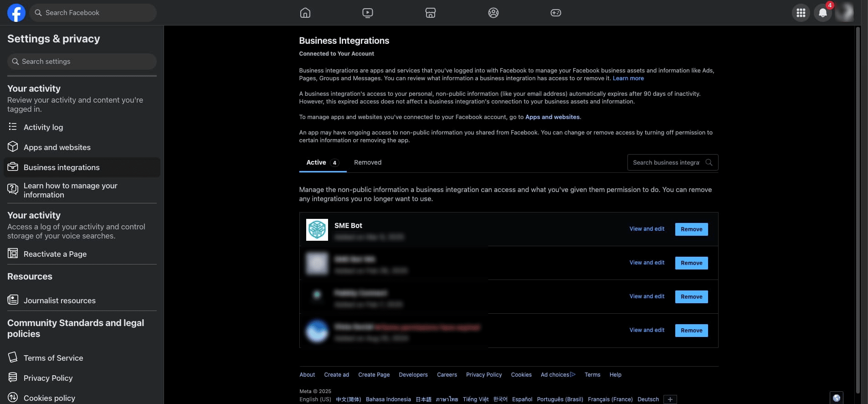Click the search business integrations magnifier icon

point(709,162)
